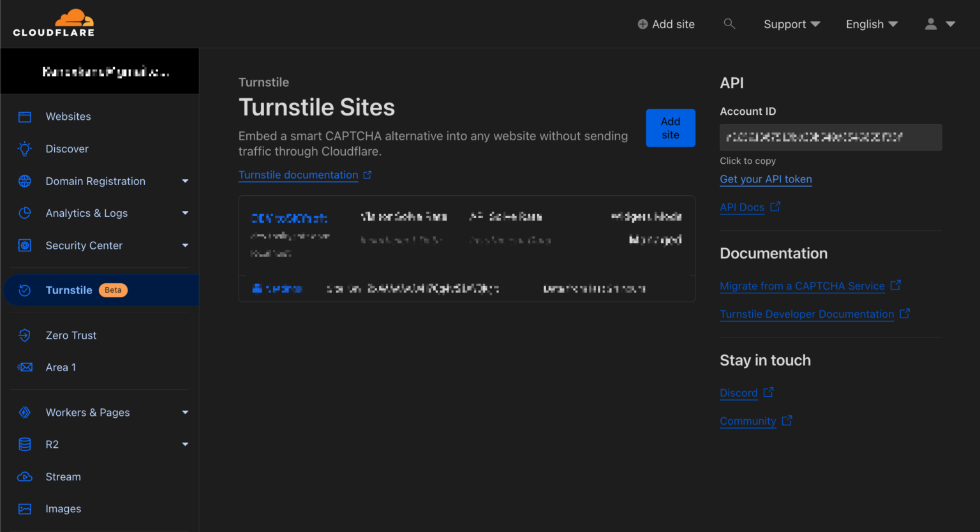Click the Account ID field to copy it
Screen dimensions: 980x532
pos(830,137)
